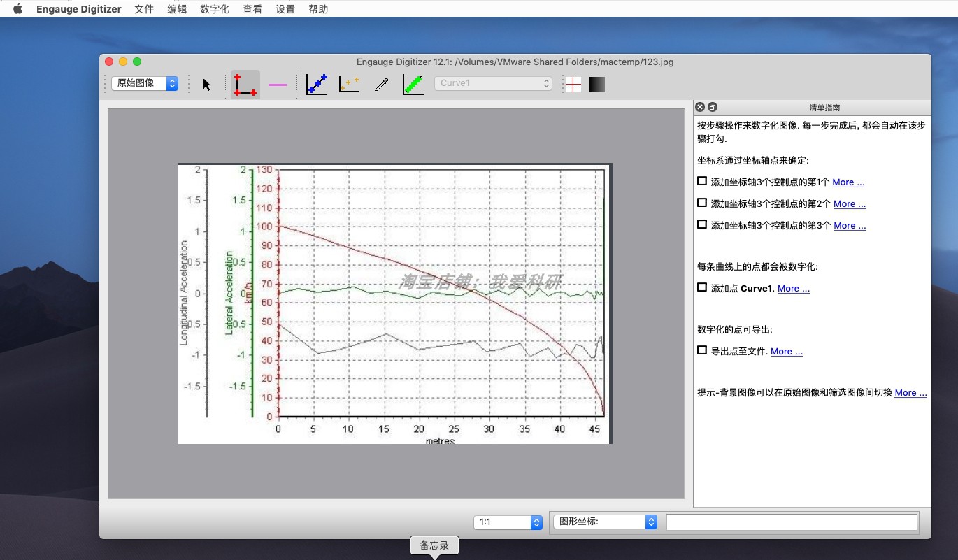Select the Curve Point tool
The height and width of the screenshot is (560, 958).
tap(317, 85)
